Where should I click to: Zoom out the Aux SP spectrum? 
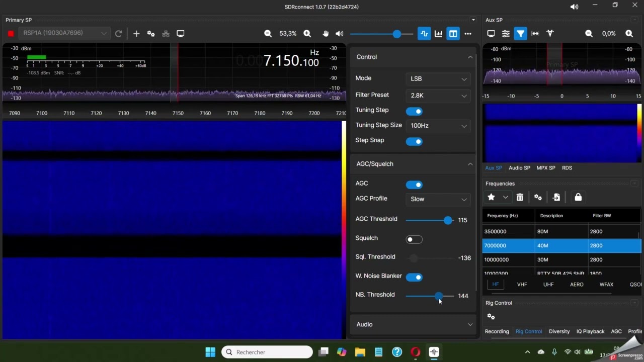point(589,34)
